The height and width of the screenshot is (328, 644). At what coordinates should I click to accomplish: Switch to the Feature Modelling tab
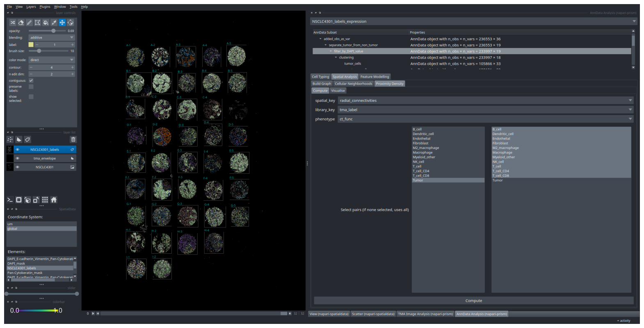click(375, 77)
